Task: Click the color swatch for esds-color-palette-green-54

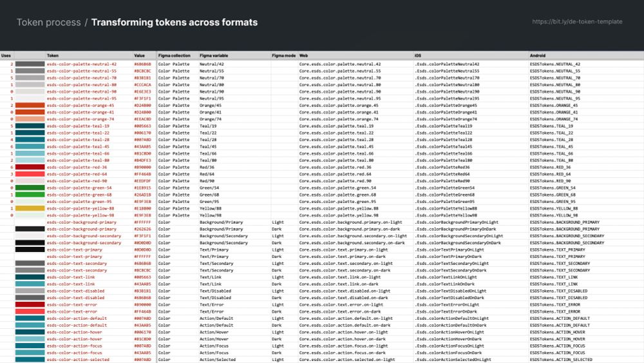Action: click(x=30, y=188)
